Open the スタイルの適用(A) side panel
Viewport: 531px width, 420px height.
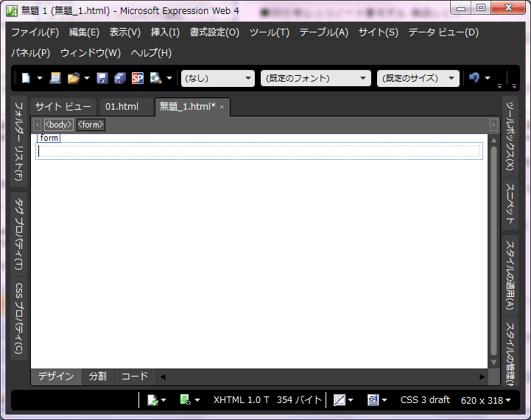pyautogui.click(x=510, y=275)
